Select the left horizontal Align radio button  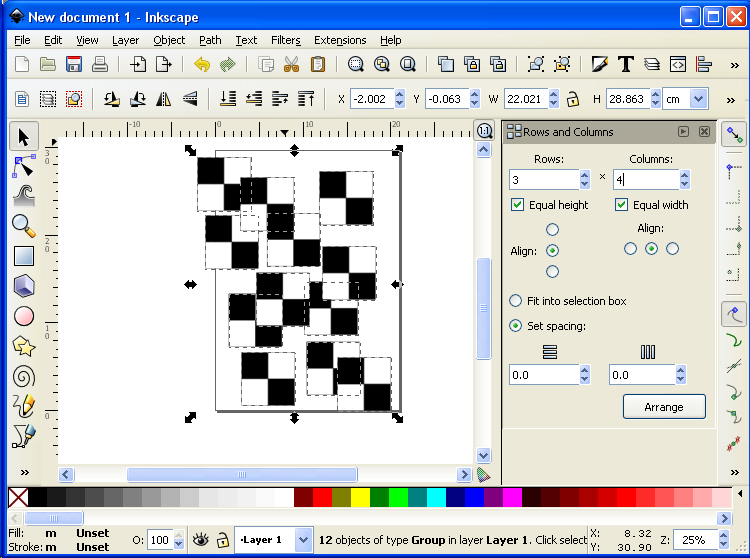[630, 249]
